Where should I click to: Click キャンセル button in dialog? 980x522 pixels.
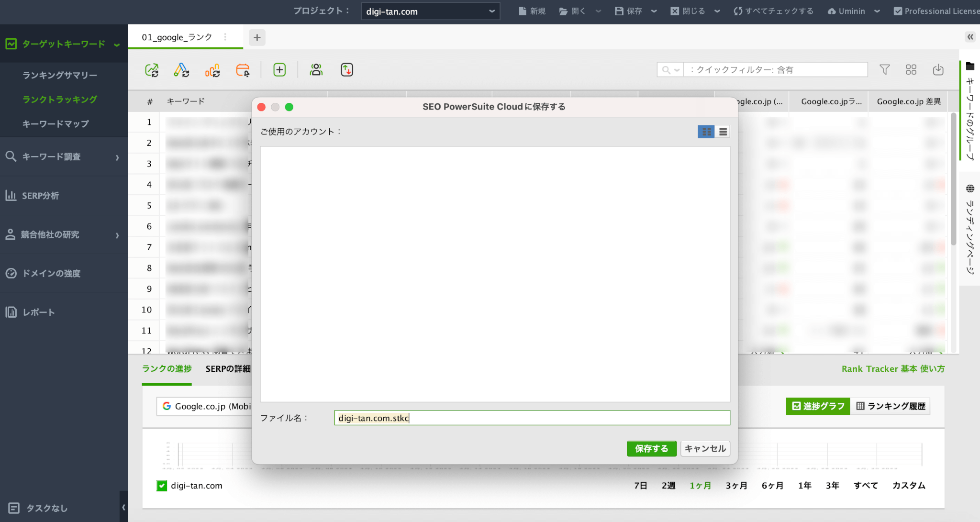(x=705, y=448)
